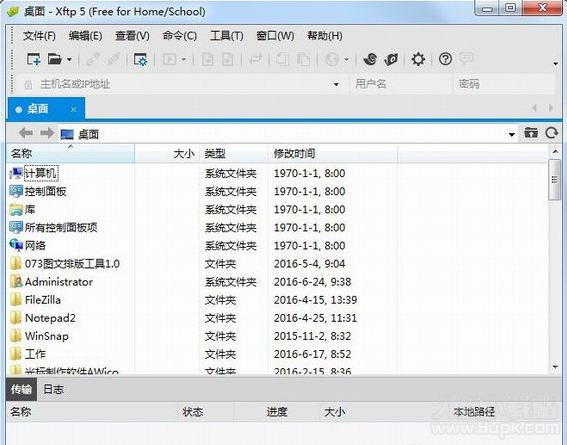Click the disabled Disconnect icon
The height and width of the screenshot is (445, 567).
tap(113, 59)
